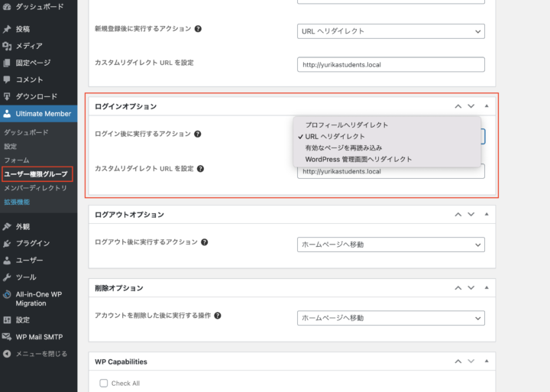Open Ultimate Member 設定 submenu link
This screenshot has height=392, width=550.
pyautogui.click(x=10, y=147)
